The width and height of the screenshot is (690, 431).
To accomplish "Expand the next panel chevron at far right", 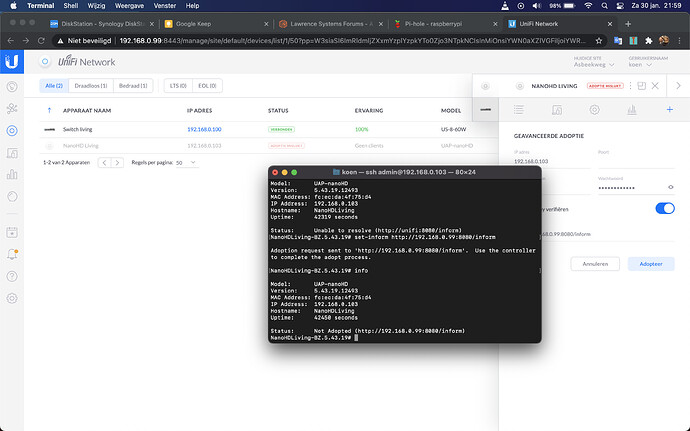I will pyautogui.click(x=678, y=86).
